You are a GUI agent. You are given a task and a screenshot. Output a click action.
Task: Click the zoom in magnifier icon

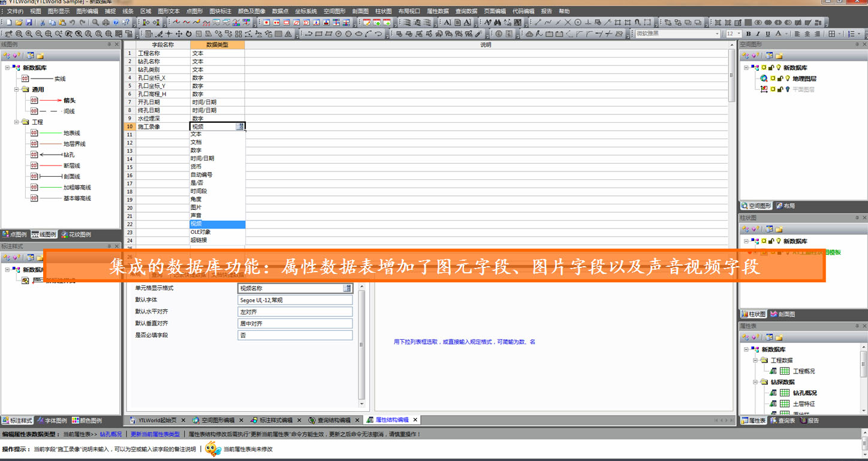point(29,34)
